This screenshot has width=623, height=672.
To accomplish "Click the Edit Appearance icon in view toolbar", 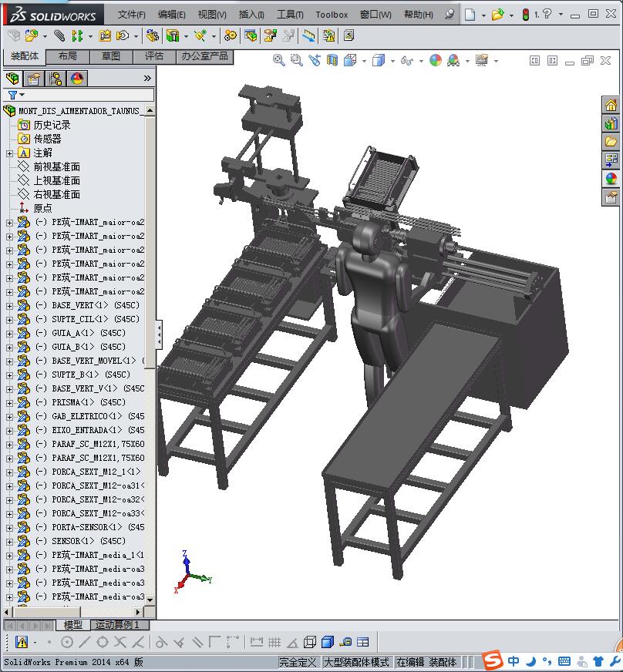I will click(436, 60).
